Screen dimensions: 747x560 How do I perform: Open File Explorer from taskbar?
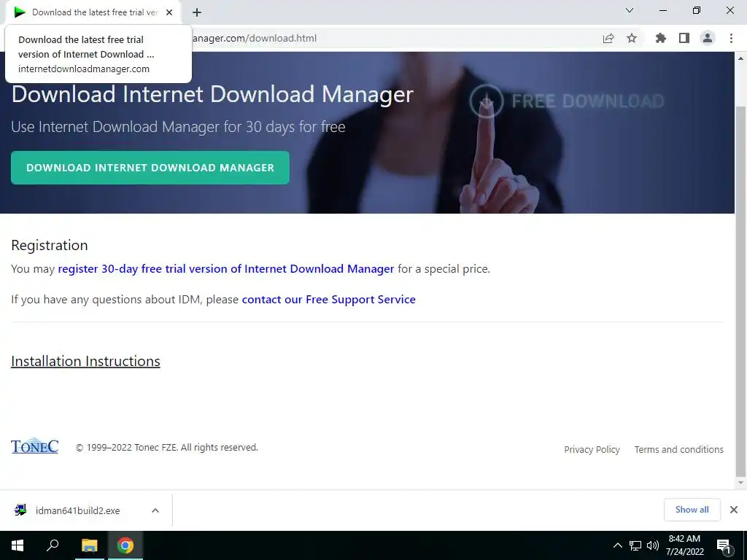(90, 545)
